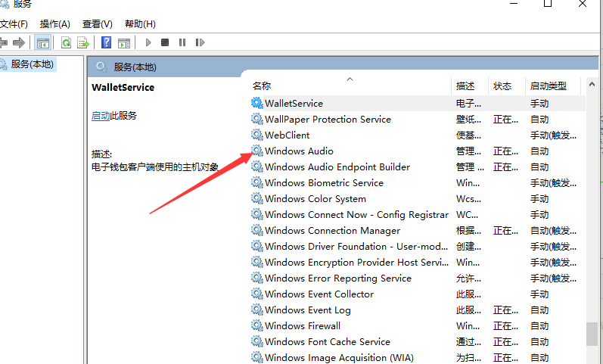Open the help question mark icon

(106, 42)
